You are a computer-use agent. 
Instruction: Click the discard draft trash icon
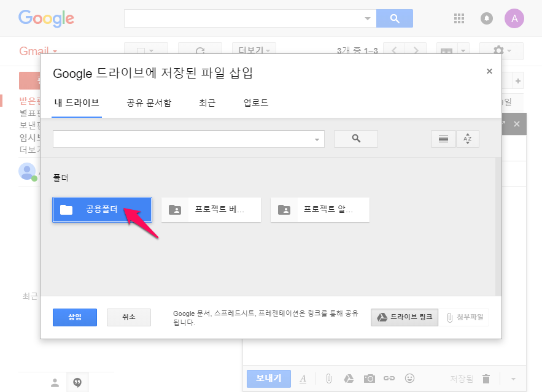click(486, 379)
